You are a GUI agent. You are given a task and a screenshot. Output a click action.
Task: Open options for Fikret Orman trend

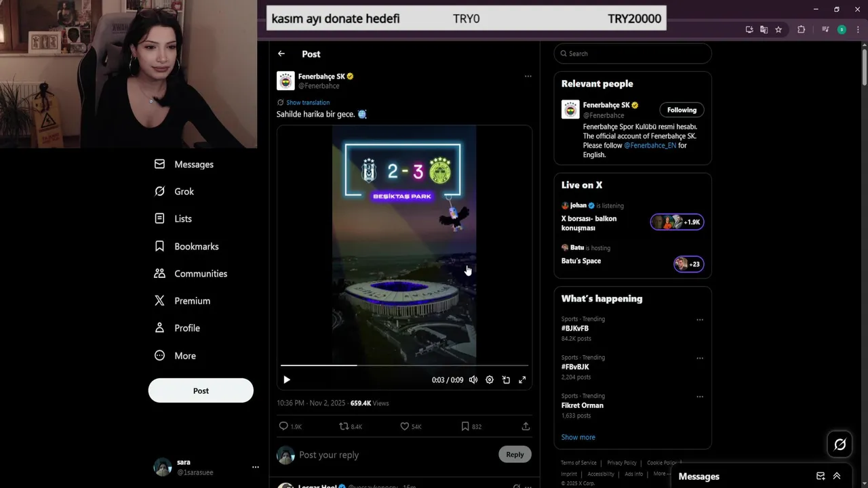coord(700,396)
